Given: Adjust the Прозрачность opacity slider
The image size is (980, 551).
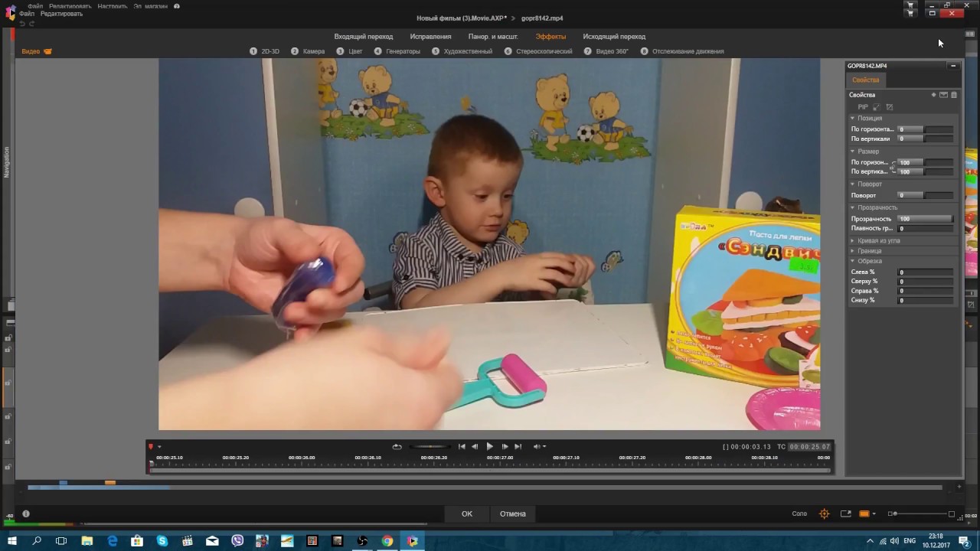Looking at the screenshot, I should point(925,219).
